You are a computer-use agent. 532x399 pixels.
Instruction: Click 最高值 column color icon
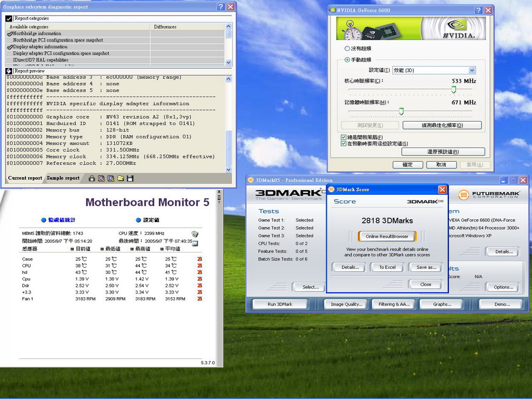click(x=131, y=249)
